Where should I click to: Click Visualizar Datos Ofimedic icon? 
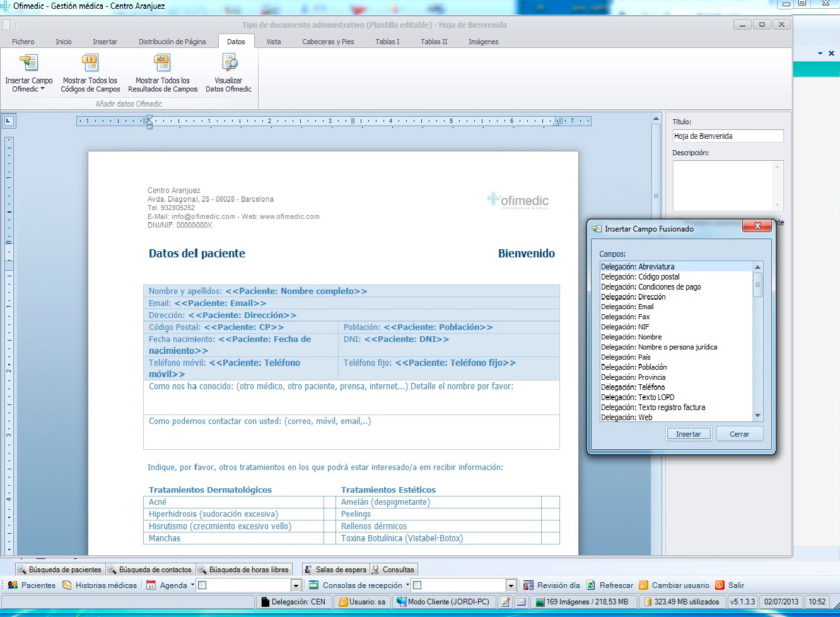tap(229, 63)
